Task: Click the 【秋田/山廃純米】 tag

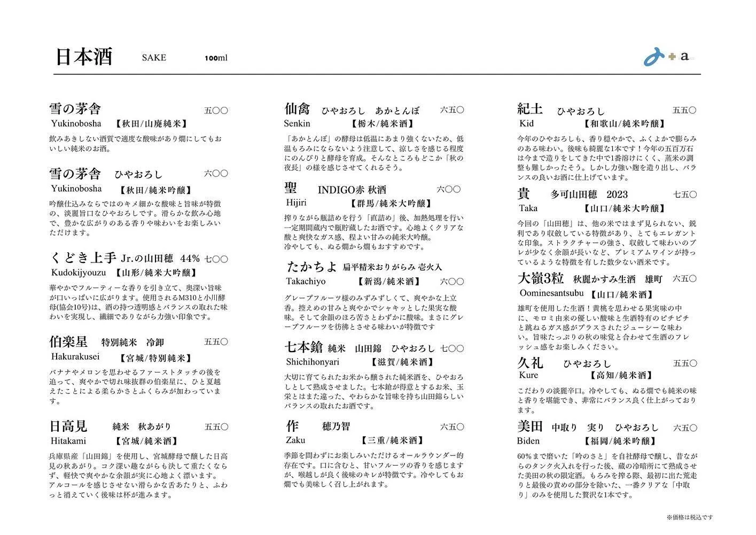Action: click(151, 123)
